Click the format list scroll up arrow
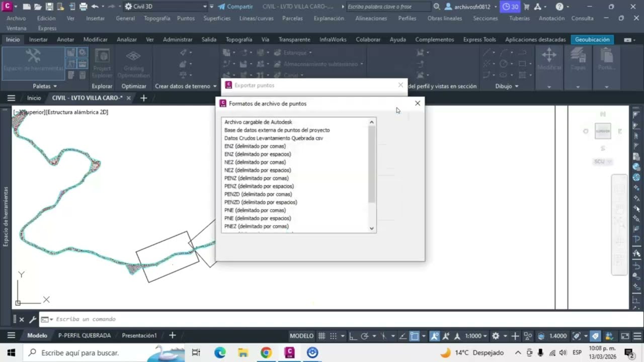 click(x=372, y=122)
